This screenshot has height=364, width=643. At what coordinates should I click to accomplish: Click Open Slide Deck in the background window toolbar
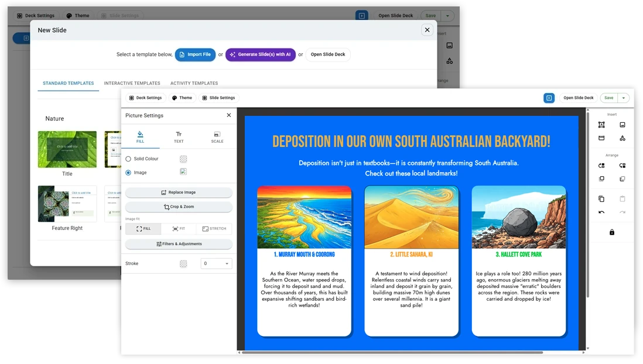click(395, 16)
